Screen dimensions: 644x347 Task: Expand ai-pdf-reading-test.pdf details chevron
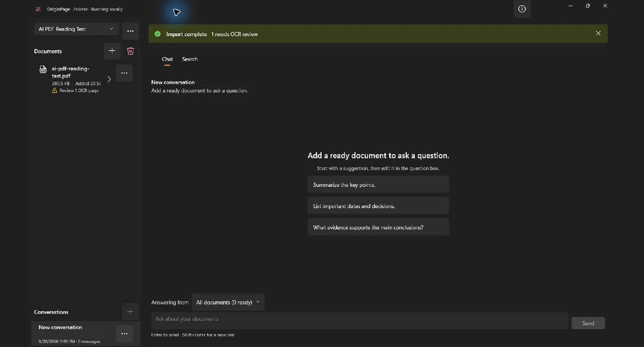click(x=109, y=79)
